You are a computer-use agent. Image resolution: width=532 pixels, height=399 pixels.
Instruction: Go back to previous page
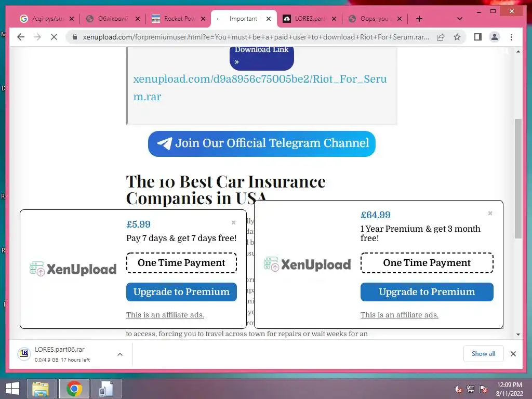pyautogui.click(x=21, y=37)
